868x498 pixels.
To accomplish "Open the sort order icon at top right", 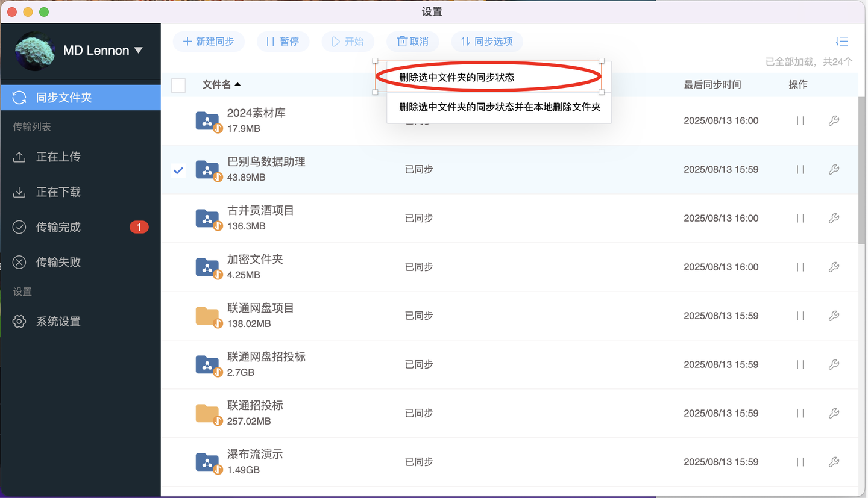I will [842, 42].
